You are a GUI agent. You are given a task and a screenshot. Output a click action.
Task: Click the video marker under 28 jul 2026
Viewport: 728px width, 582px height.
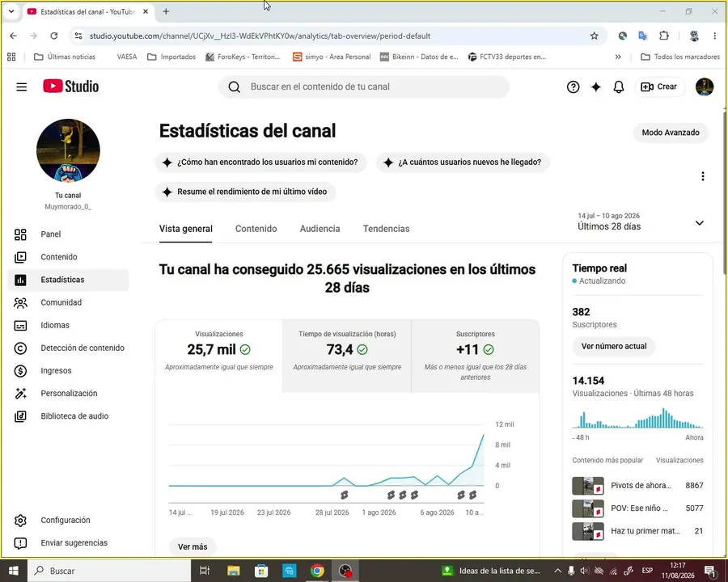(x=344, y=496)
